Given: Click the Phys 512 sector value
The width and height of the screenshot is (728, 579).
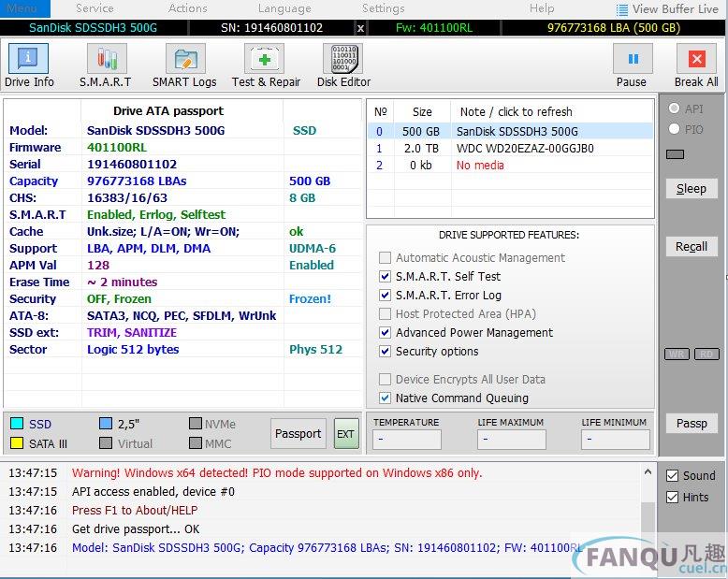Looking at the screenshot, I should pyautogui.click(x=315, y=350).
